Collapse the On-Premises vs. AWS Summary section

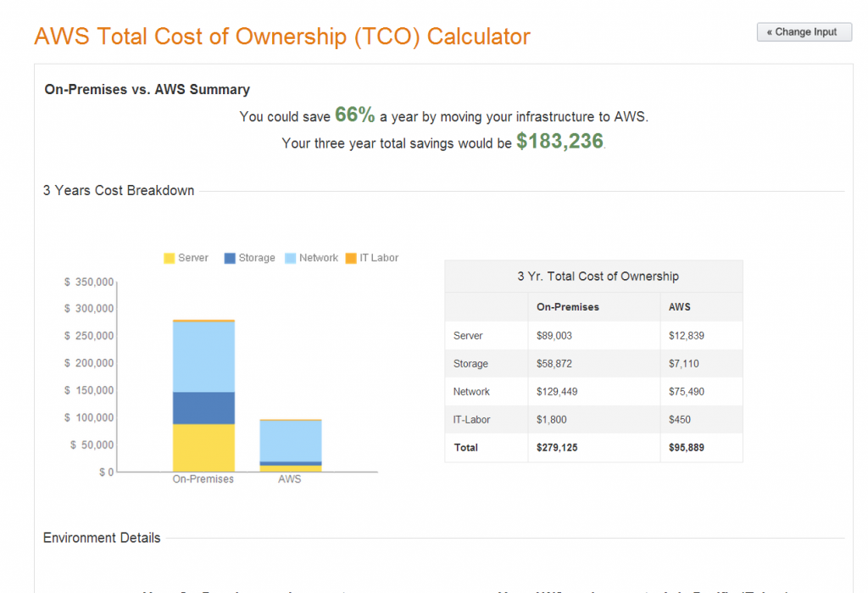[x=147, y=89]
